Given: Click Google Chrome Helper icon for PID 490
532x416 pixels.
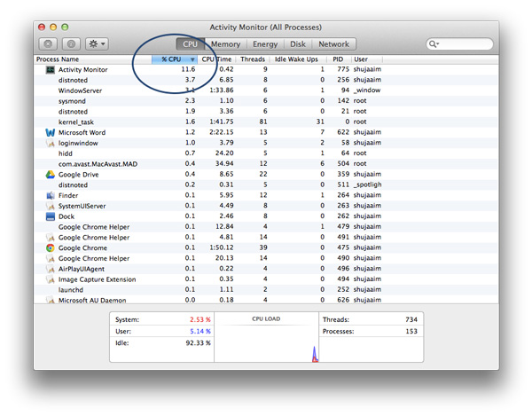Looking at the screenshot, I should coord(51,258).
